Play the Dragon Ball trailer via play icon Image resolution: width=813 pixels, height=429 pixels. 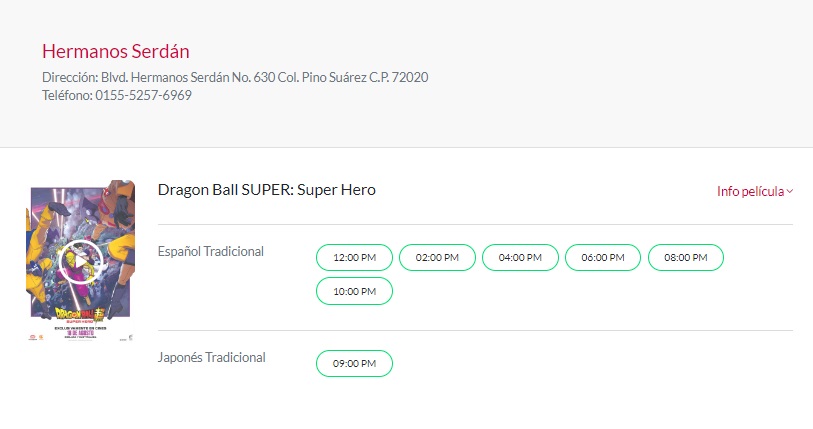(x=80, y=262)
